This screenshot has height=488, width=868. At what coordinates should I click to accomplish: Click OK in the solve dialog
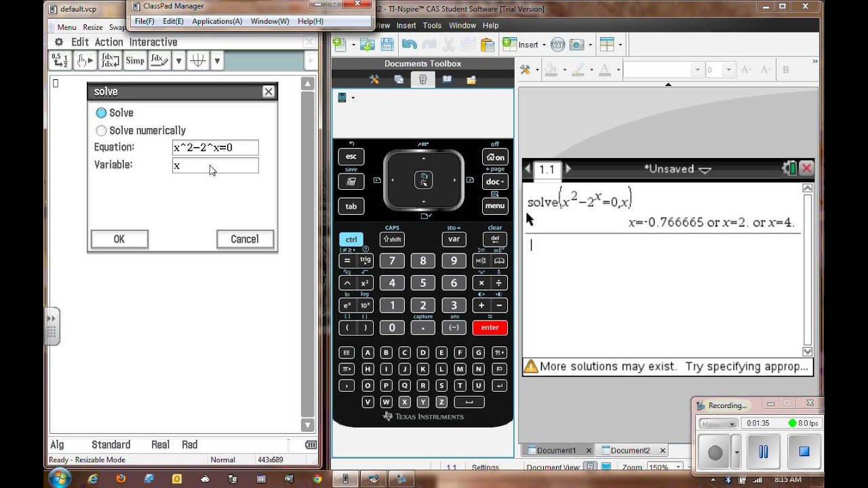tap(119, 239)
